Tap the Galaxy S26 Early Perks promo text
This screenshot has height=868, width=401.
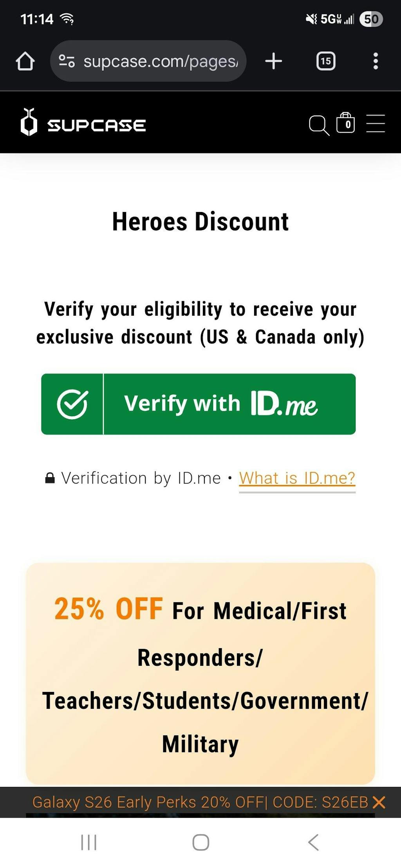(200, 802)
